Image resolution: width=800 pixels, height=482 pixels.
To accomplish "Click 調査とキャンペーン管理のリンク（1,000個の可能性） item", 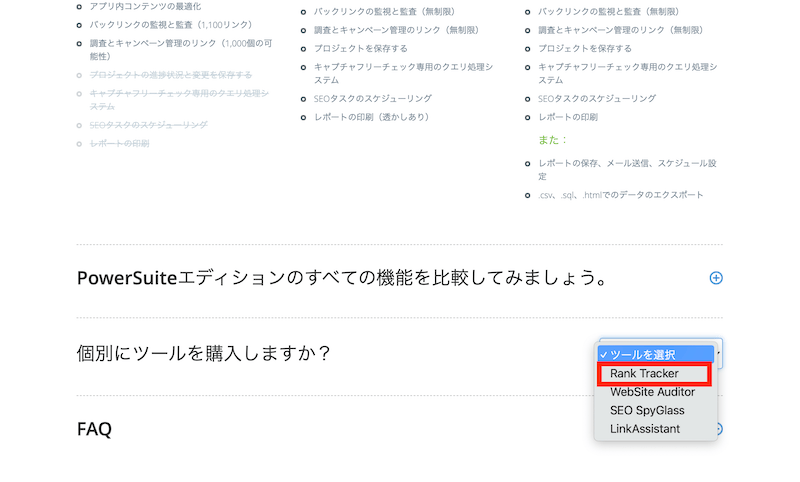I will tap(181, 49).
